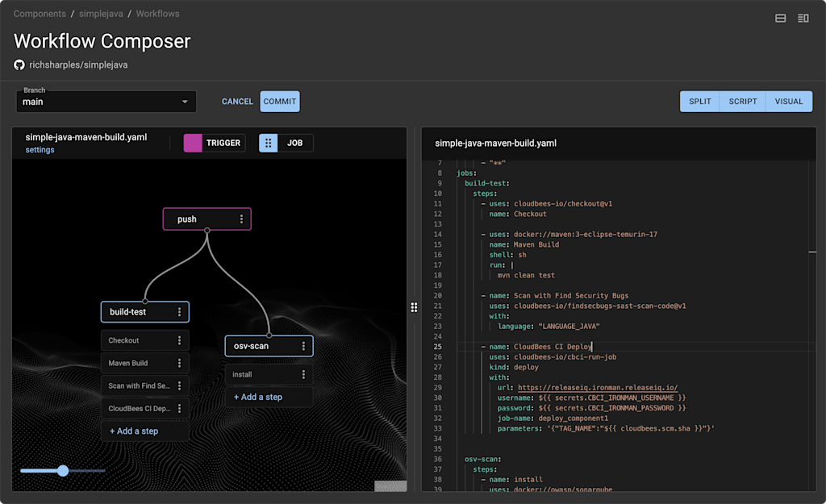The image size is (826, 504).
Task: Click the "shell: sh" code line
Action: [x=507, y=255]
